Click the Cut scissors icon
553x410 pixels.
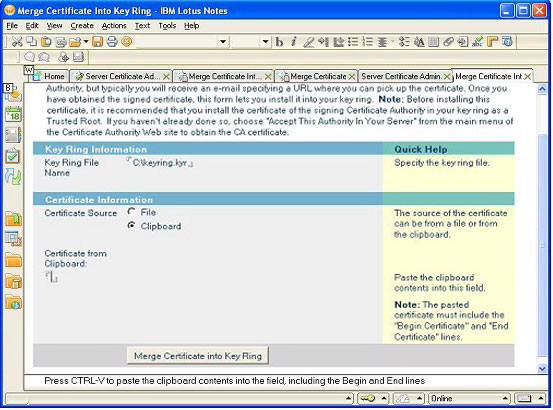(17, 42)
